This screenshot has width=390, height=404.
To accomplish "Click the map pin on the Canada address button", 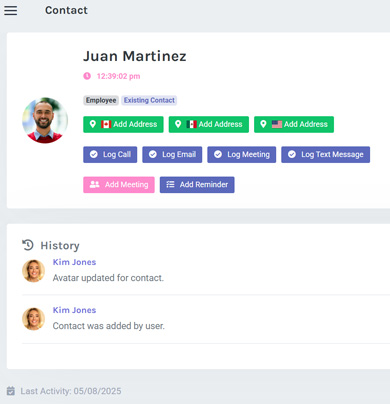I will pos(93,124).
